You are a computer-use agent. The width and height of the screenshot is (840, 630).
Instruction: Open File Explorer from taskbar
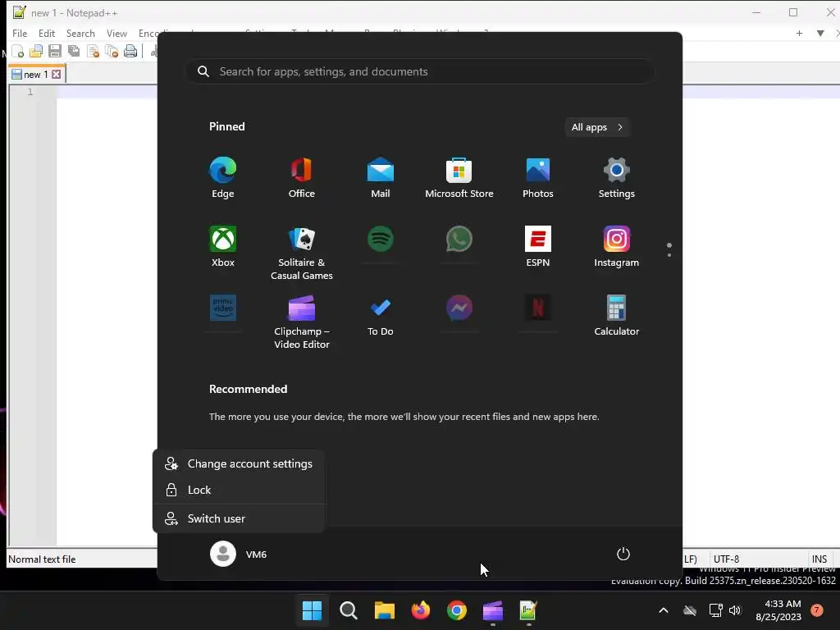384,610
